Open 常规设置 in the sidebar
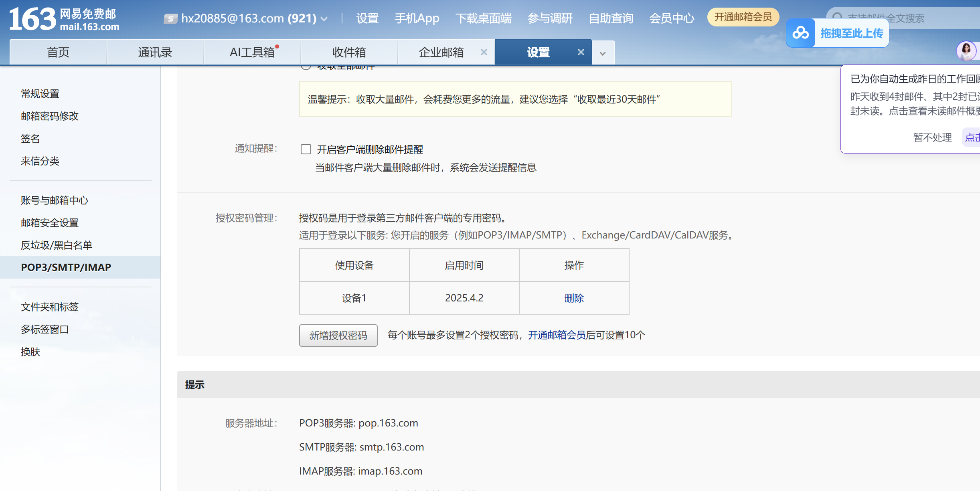 click(40, 94)
